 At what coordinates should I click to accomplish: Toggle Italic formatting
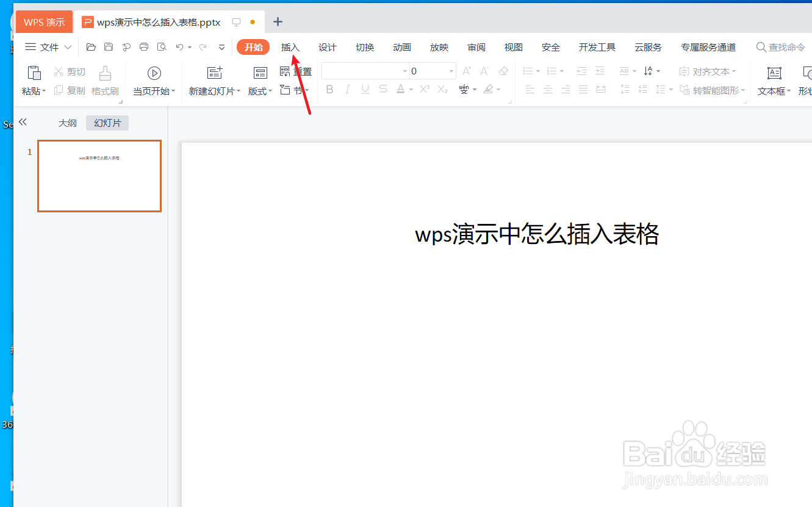tap(347, 90)
